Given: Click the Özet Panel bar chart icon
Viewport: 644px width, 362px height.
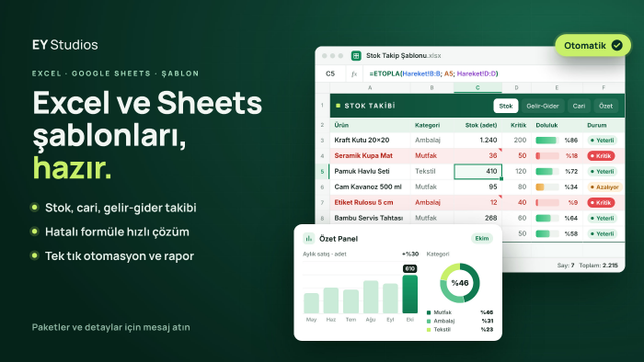Looking at the screenshot, I should (x=308, y=239).
